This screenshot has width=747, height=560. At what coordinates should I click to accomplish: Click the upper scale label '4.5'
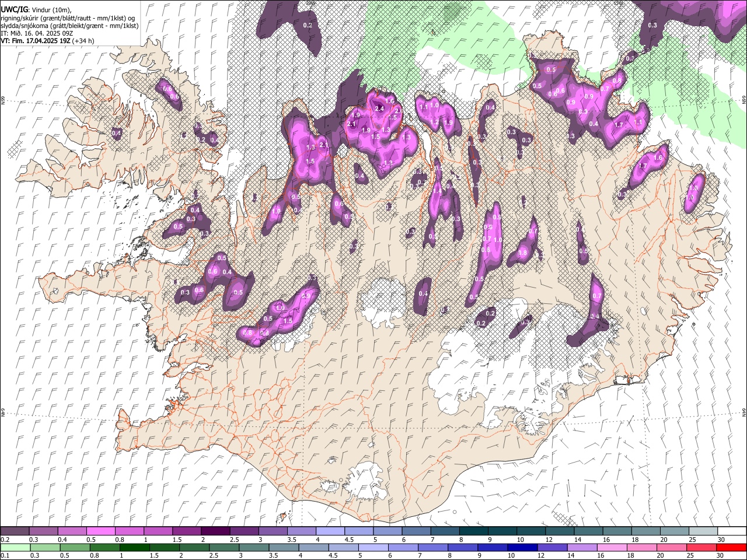[349, 540]
